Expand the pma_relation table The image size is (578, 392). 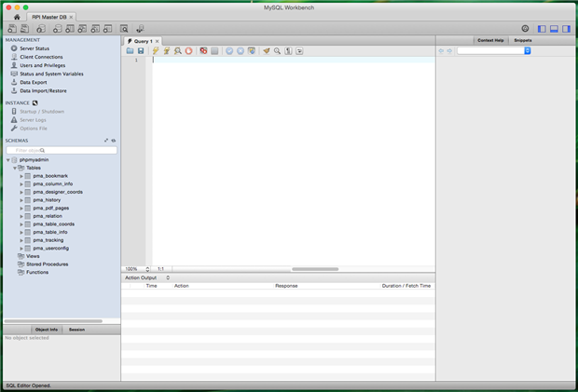click(x=21, y=216)
